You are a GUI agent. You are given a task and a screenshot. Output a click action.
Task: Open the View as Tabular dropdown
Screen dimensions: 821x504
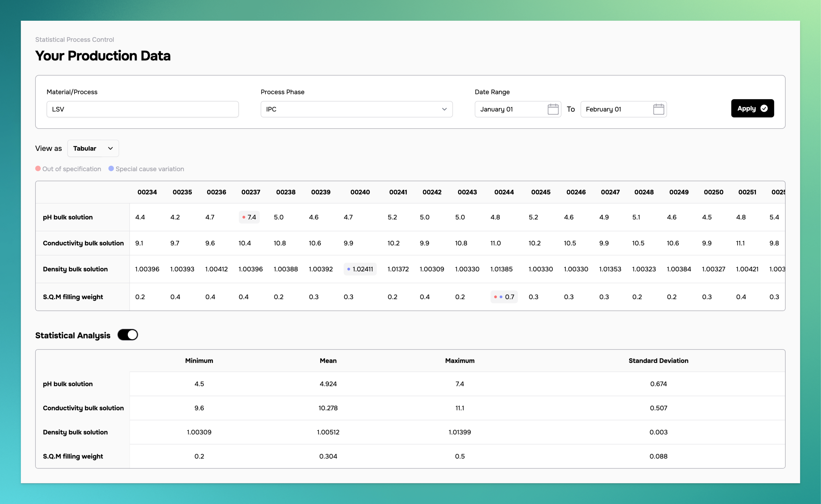[93, 148]
